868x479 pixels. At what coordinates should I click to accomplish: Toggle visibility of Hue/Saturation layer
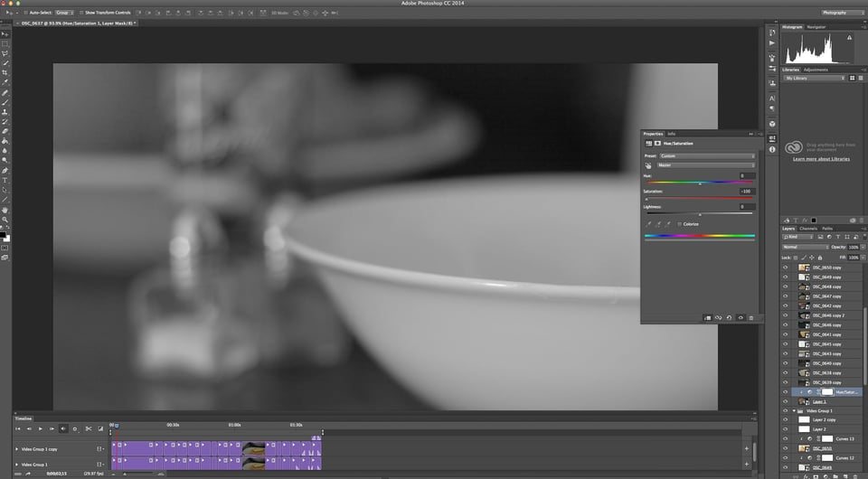(785, 392)
